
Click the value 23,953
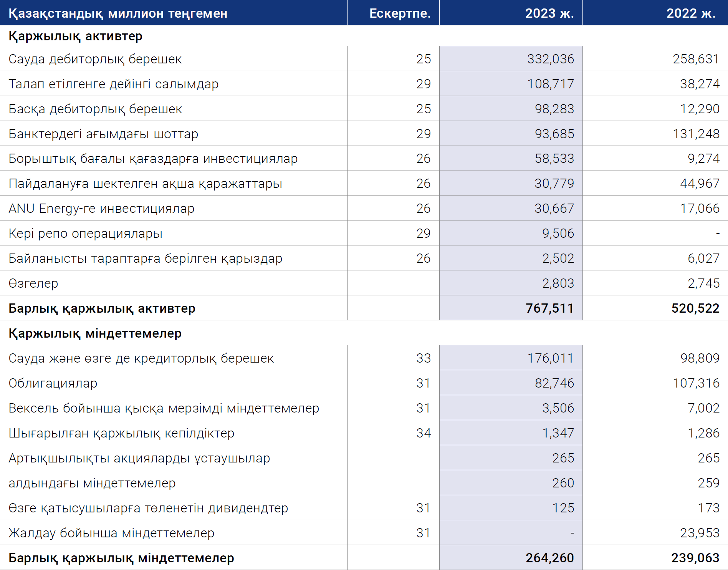(700, 533)
